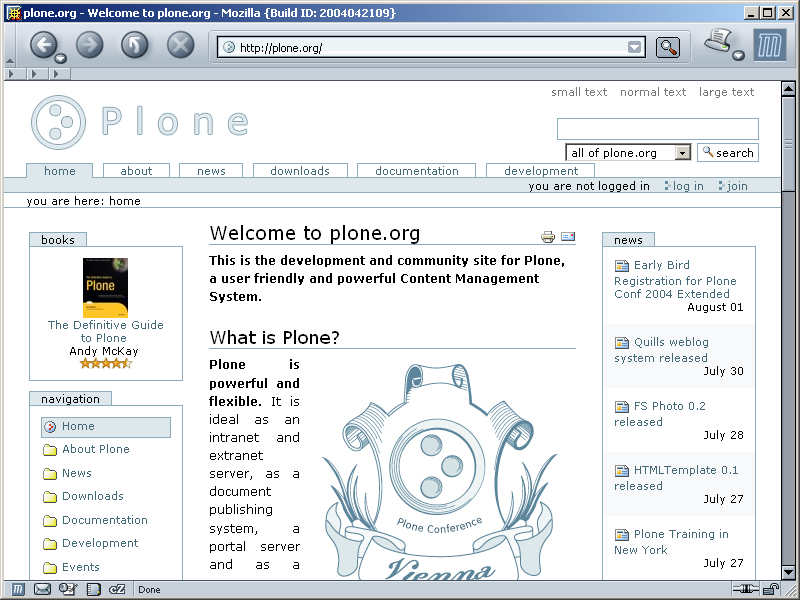Screen dimensions: 800x600
Task: Click the page print icon beside heading
Action: (548, 237)
